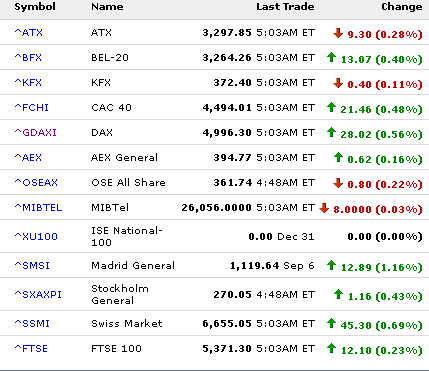Screen dimensions: 429x371
Task: Open the ^ATX symbol link
Action: (29, 32)
